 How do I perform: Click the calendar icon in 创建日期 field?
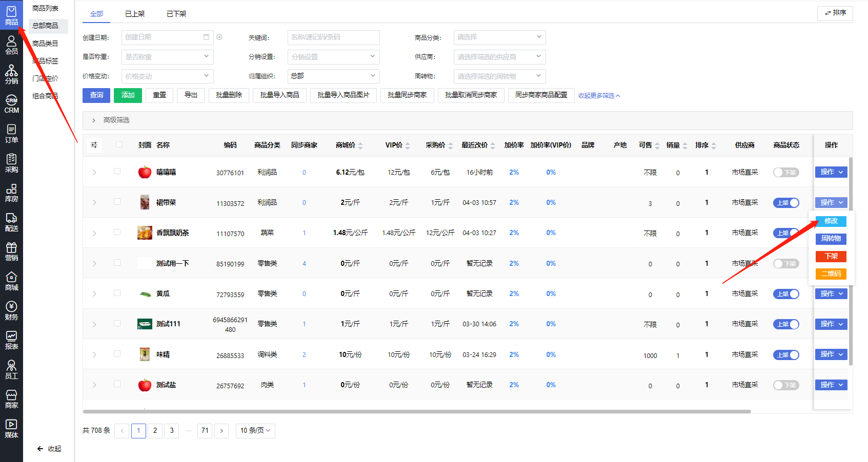(x=206, y=37)
